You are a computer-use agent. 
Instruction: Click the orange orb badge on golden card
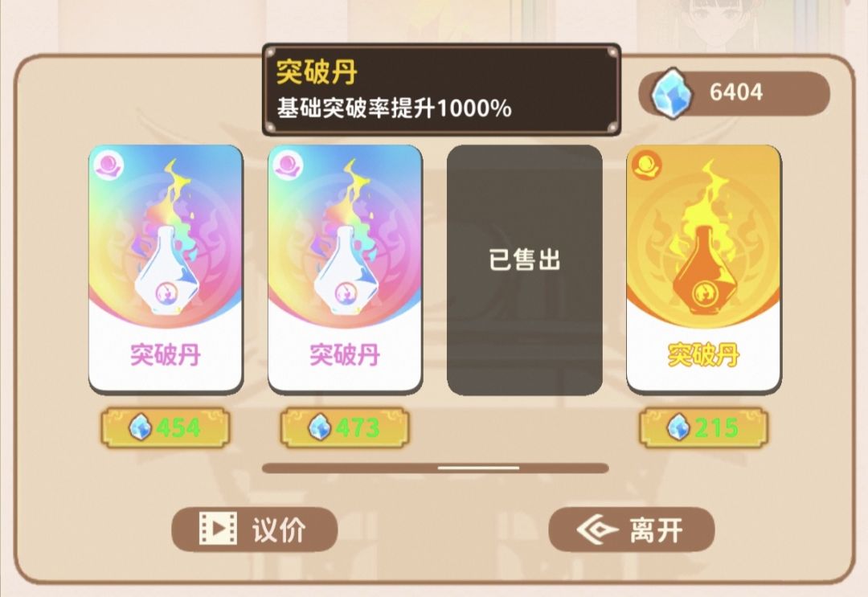click(x=647, y=166)
